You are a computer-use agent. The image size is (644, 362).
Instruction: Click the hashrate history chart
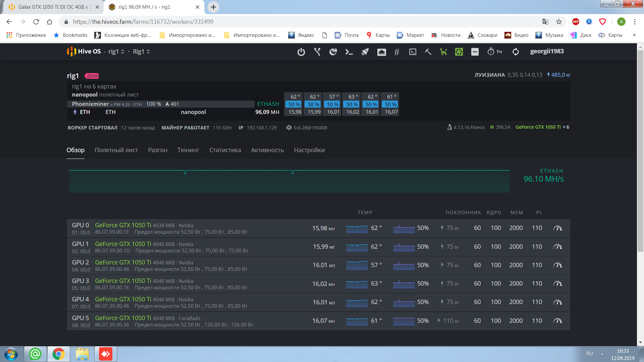289,181
